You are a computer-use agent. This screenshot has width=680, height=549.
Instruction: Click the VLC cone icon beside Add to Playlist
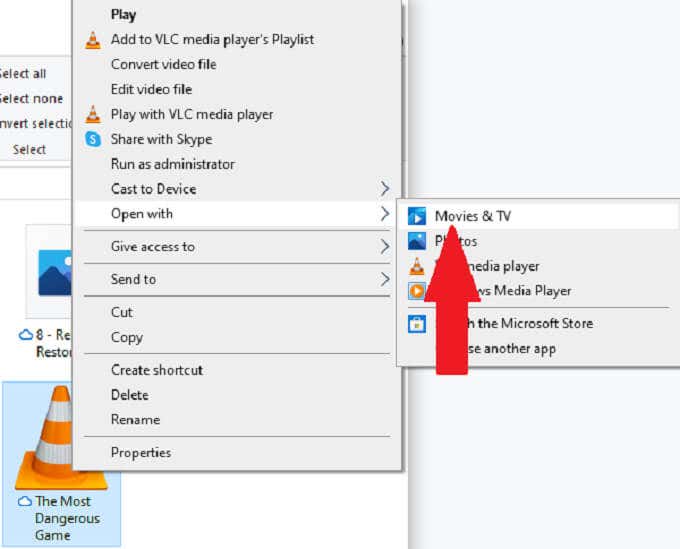(x=93, y=40)
